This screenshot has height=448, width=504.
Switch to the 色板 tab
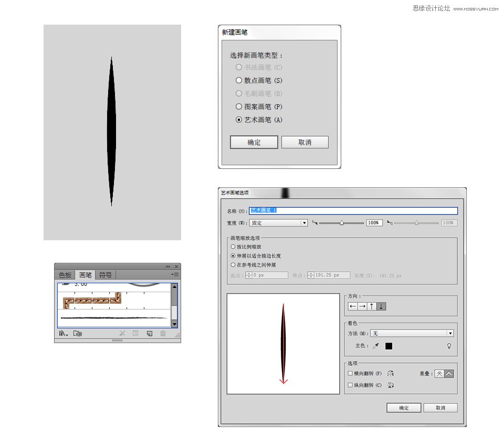click(65, 275)
